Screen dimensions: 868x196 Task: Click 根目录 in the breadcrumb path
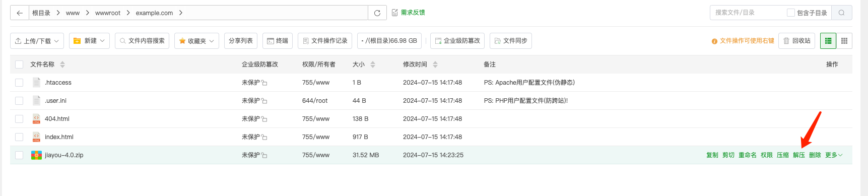[x=41, y=13]
